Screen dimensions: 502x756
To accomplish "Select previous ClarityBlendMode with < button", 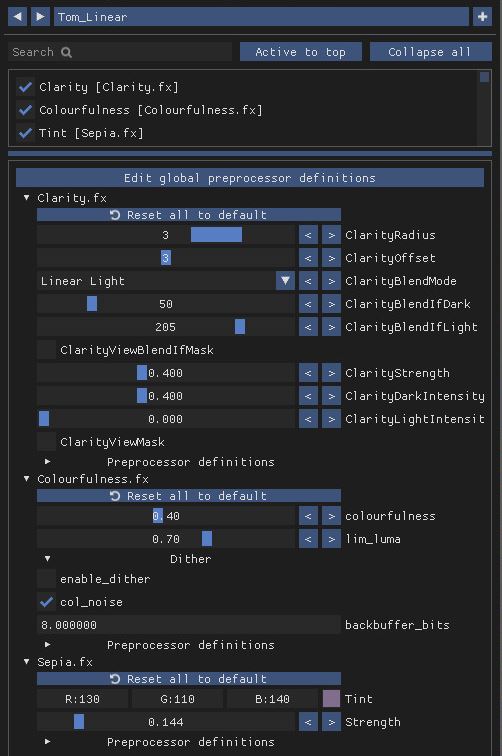I will [x=308, y=281].
